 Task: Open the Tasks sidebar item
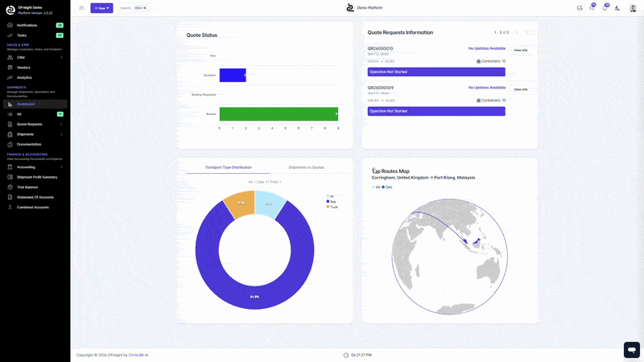point(22,35)
